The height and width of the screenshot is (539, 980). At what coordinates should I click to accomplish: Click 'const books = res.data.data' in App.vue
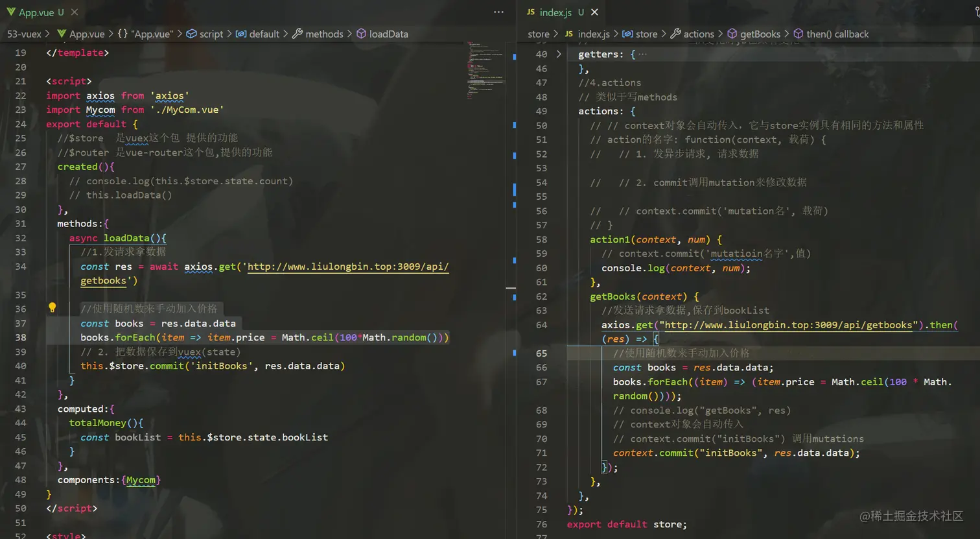[158, 323]
